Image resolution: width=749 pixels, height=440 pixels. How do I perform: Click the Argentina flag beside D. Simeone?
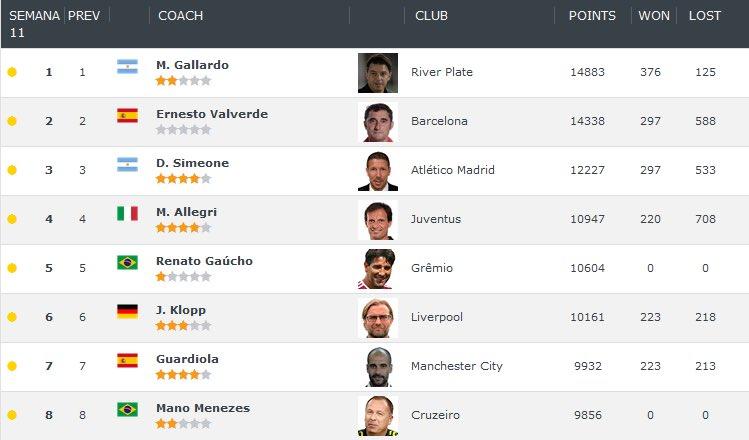pos(127,165)
